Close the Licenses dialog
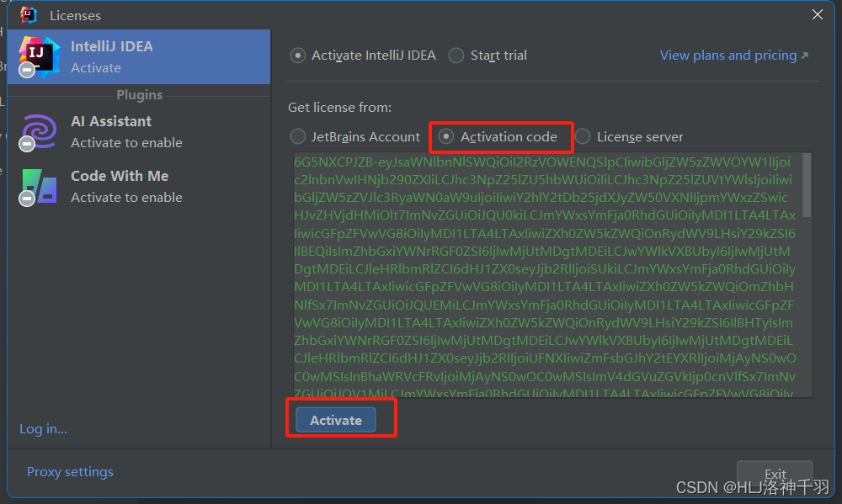 point(818,14)
